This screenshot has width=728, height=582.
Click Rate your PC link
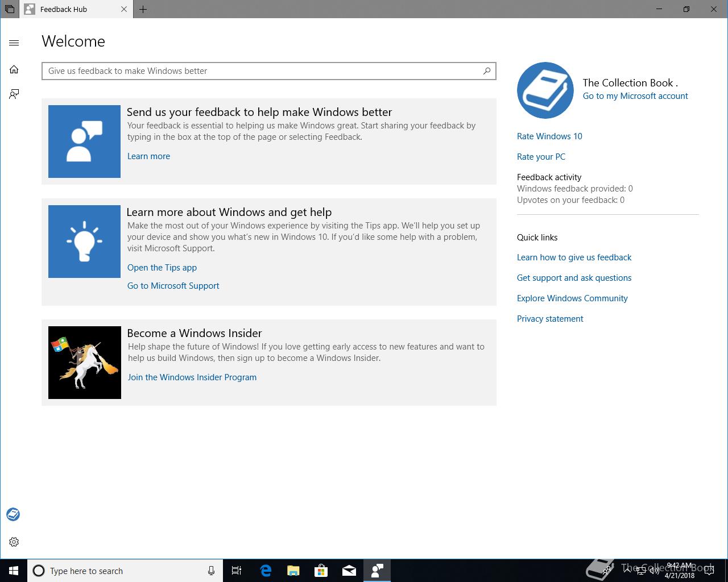click(x=541, y=157)
